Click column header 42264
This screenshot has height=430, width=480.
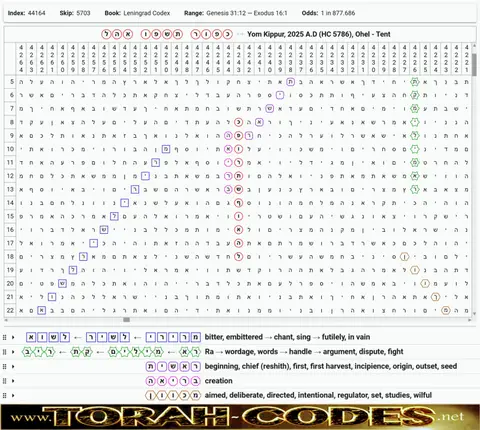click(21, 59)
